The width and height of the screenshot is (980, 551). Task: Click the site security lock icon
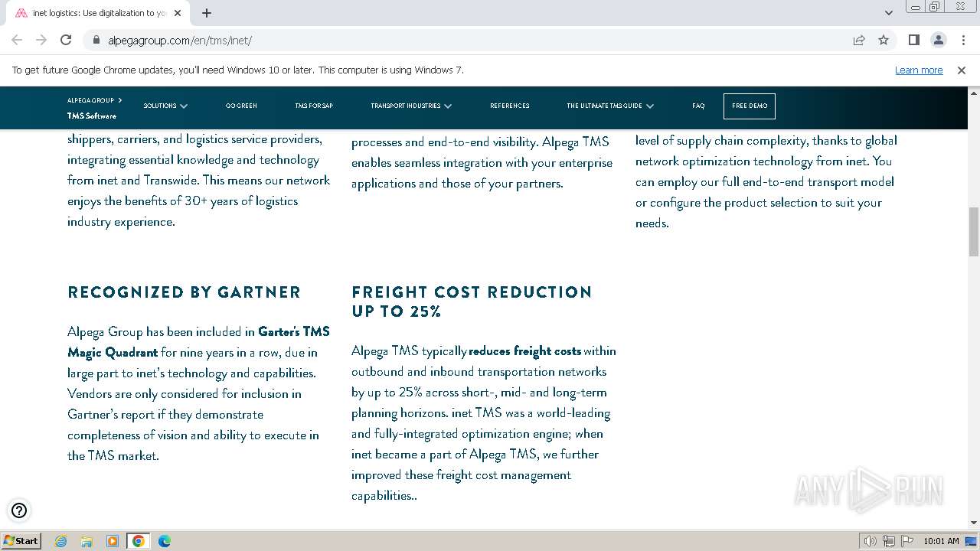pos(96,40)
